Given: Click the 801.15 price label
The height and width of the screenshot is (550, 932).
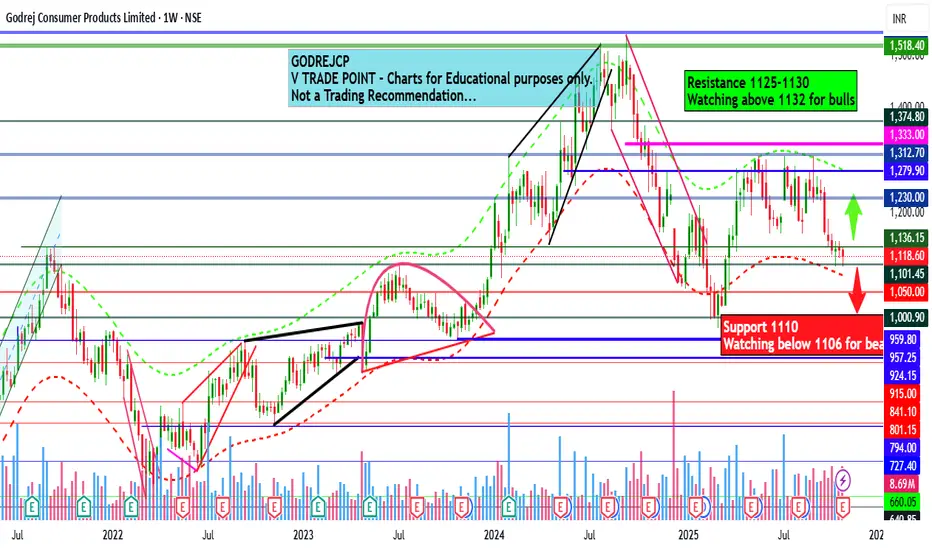Looking at the screenshot, I should click(x=903, y=429).
